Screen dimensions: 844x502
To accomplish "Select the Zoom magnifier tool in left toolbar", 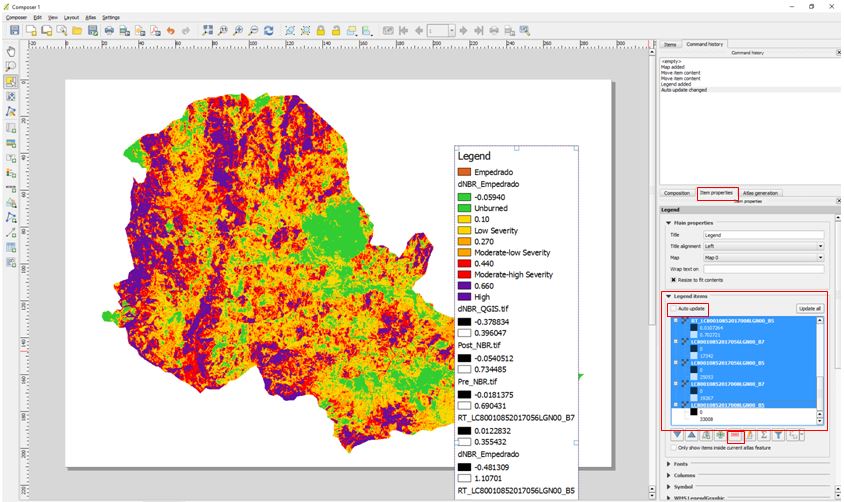I will tap(11, 66).
